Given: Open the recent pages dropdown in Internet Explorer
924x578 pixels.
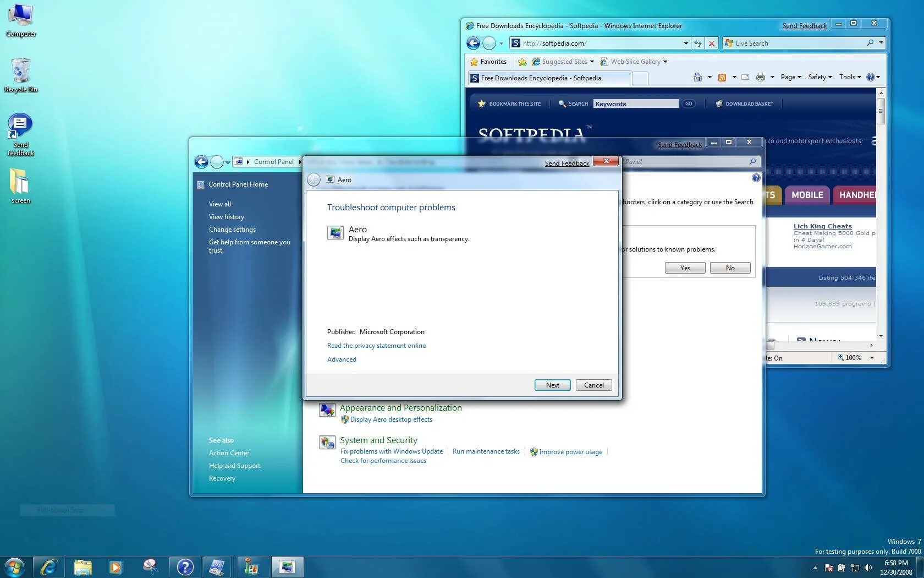Looking at the screenshot, I should tap(501, 43).
